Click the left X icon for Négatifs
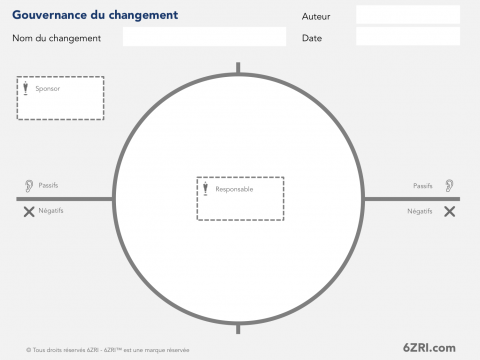 pos(29,212)
